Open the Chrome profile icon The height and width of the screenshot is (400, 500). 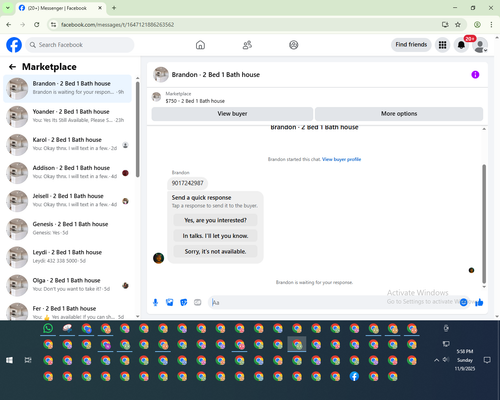coord(477,25)
